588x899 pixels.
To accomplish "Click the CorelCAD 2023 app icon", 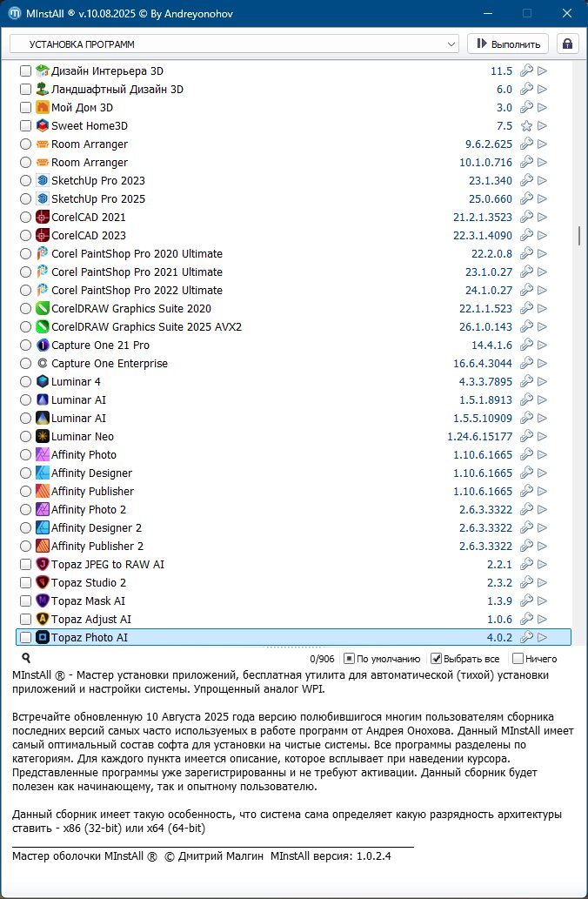I will [x=43, y=236].
